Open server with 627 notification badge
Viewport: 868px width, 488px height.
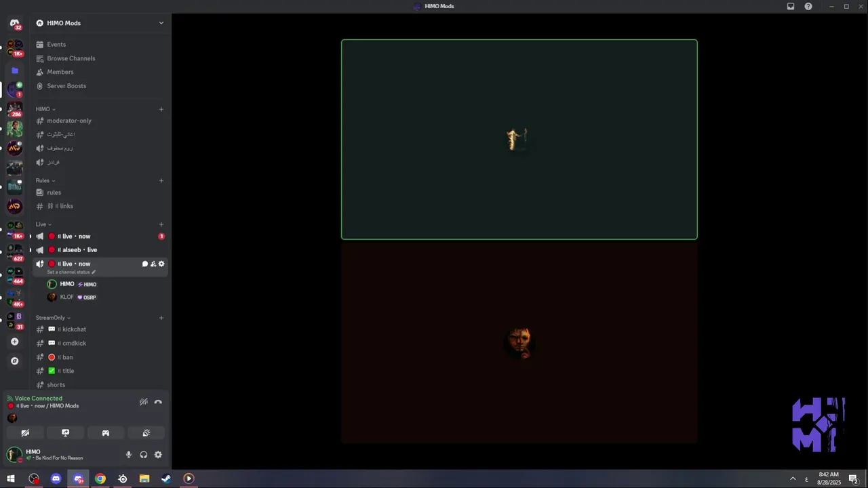tap(15, 252)
